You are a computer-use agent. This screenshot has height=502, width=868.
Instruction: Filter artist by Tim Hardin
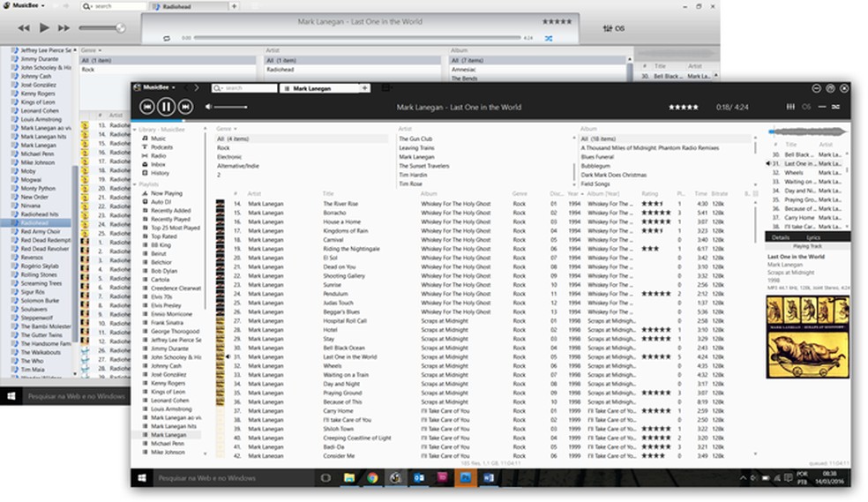pyautogui.click(x=413, y=175)
